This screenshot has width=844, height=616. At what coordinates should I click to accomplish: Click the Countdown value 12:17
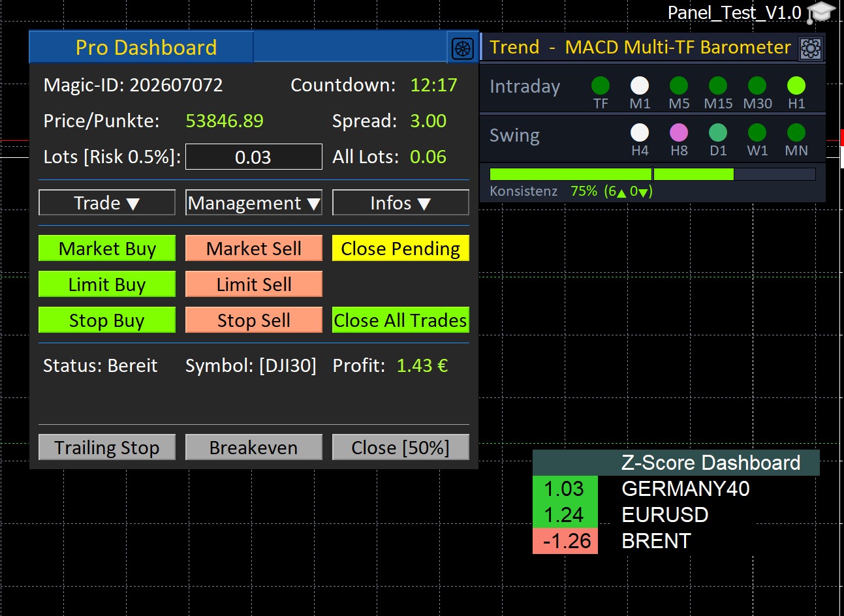point(434,85)
